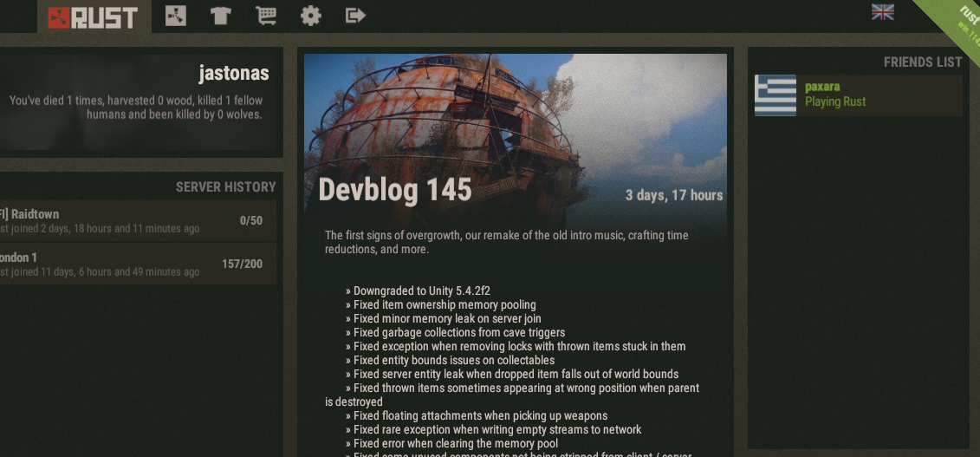Change language via UK flag icon
980x457 pixels.
882,12
